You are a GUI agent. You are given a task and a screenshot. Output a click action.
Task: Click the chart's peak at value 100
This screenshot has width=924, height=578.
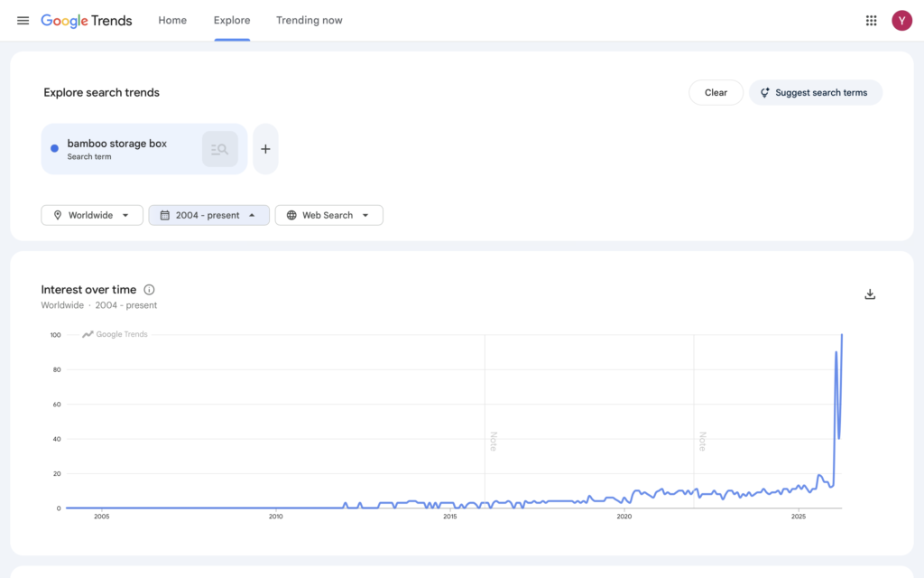coord(842,335)
